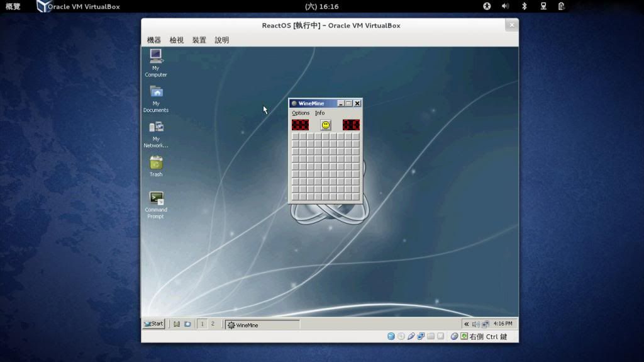Click the WineMine title bar icon
This screenshot has height=362, width=644.
(x=294, y=103)
